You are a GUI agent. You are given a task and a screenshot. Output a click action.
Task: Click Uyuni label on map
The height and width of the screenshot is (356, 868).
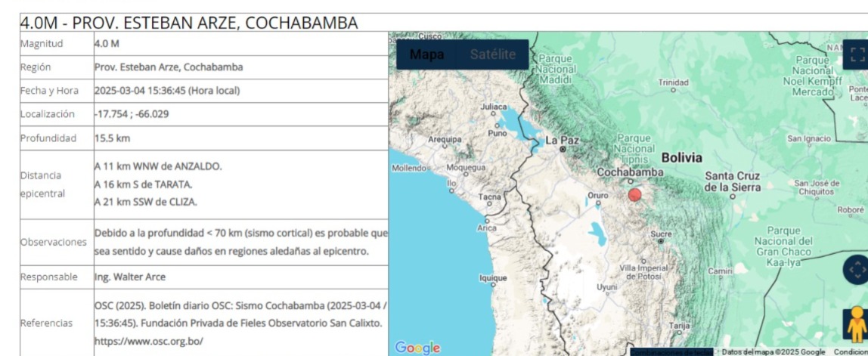(x=606, y=286)
